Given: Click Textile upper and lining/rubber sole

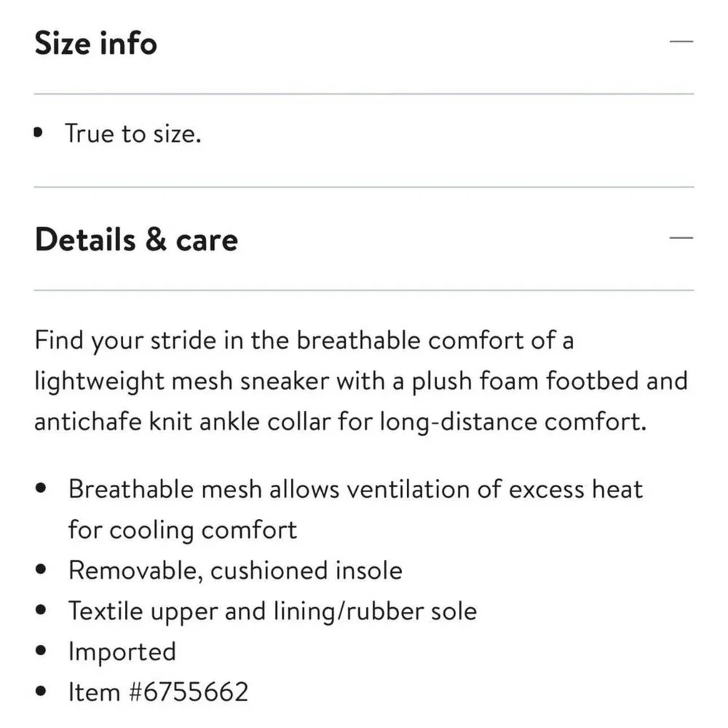Looking at the screenshot, I should (x=272, y=611).
